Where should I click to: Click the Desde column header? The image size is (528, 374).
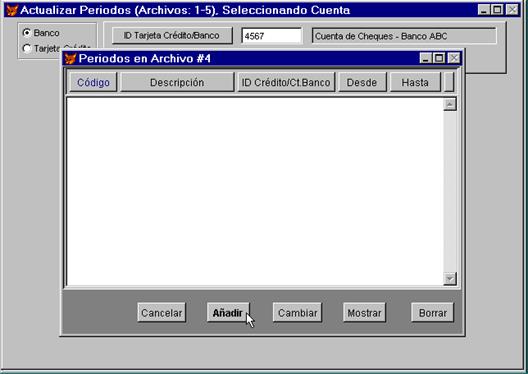362,82
